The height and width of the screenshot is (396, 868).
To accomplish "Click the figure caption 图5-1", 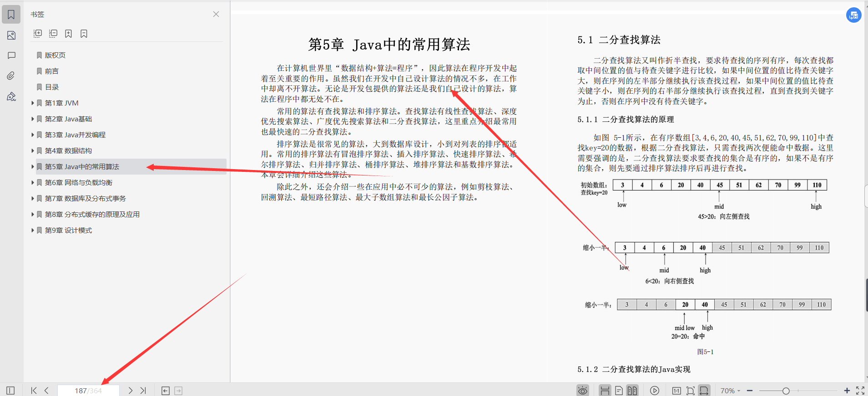I will [x=705, y=352].
